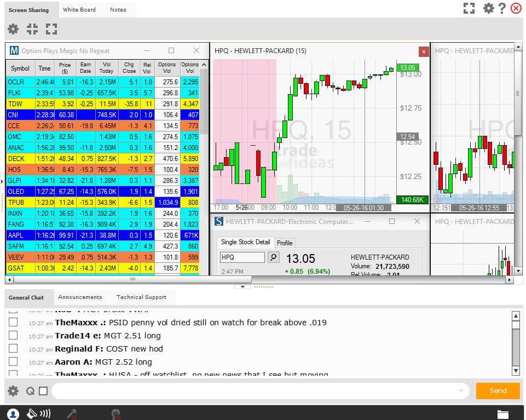Open the participant profile icon in bottom bar
Screen dimensions: 526x420
(13, 414)
